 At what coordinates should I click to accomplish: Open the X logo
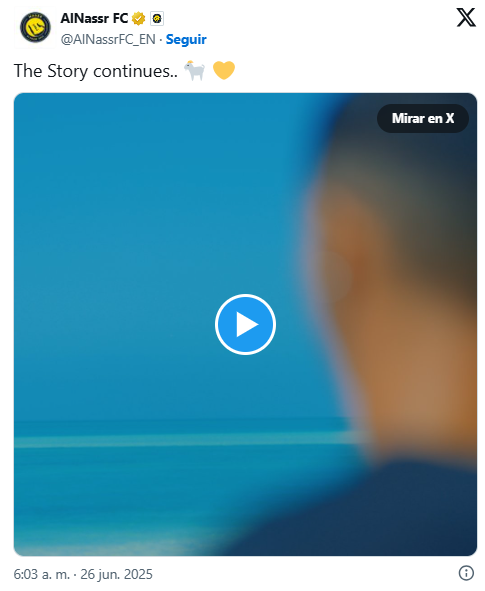(x=466, y=18)
